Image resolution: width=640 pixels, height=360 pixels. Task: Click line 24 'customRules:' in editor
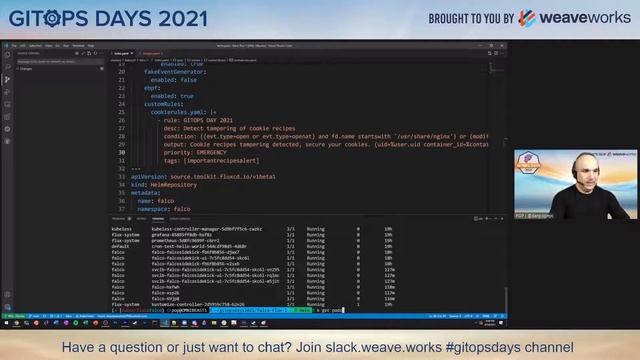[x=163, y=104]
